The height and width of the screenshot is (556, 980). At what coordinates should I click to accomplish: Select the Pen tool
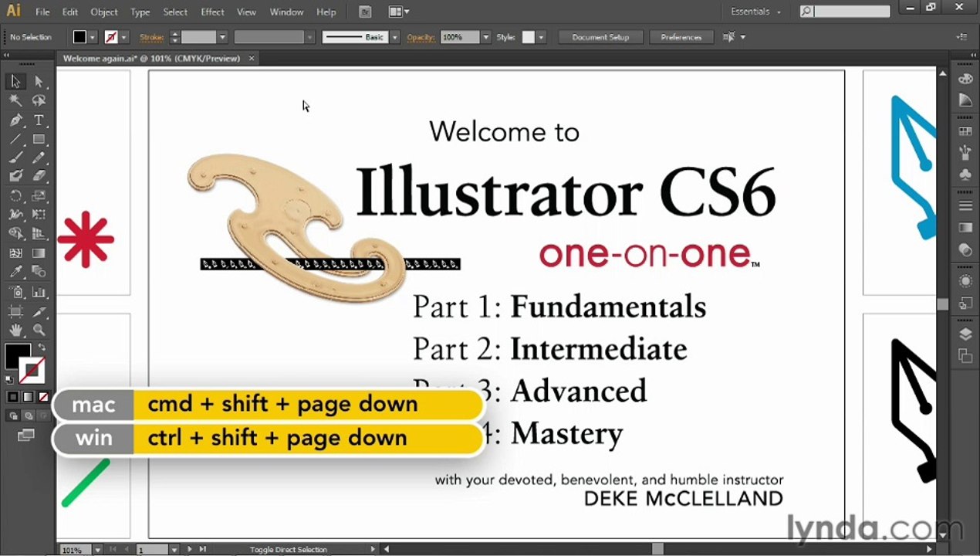15,120
